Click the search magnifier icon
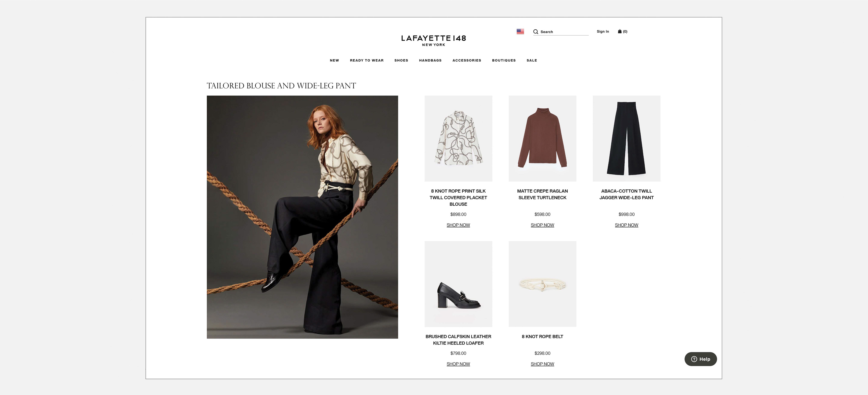 click(x=536, y=32)
